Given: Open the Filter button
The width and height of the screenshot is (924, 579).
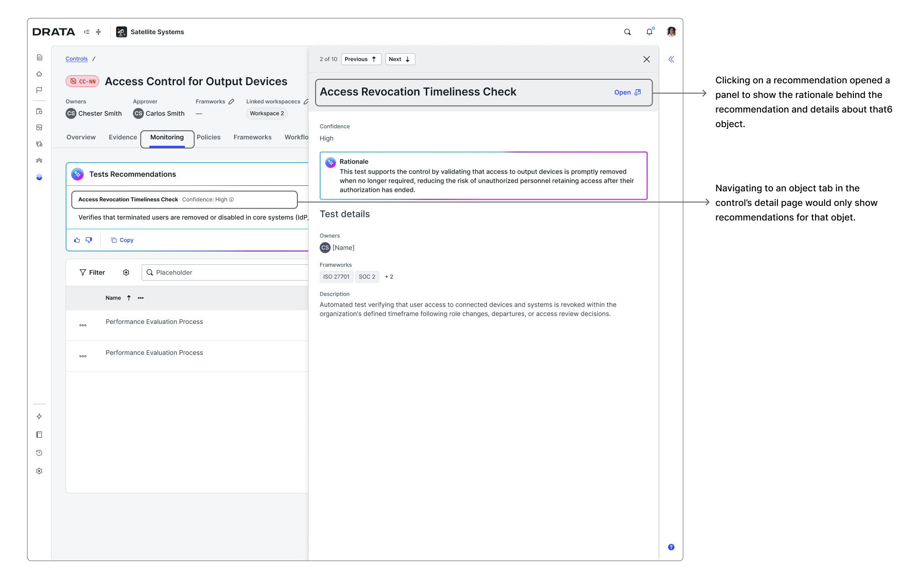Looking at the screenshot, I should point(92,272).
